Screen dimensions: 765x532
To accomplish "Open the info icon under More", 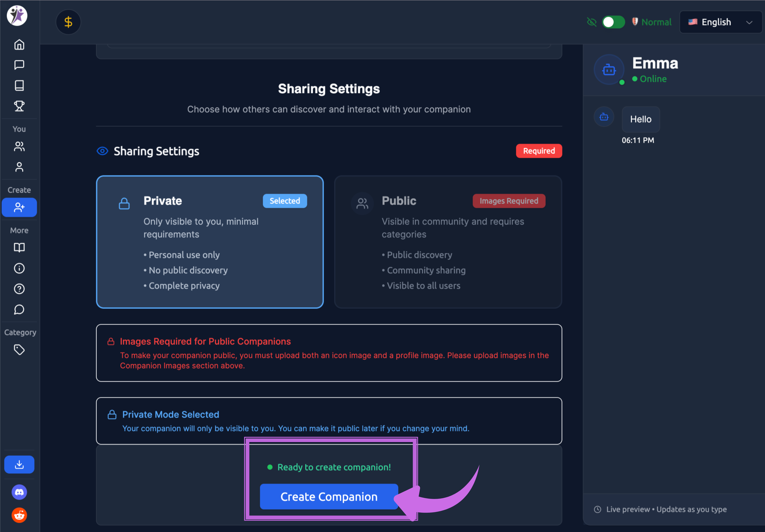I will coord(19,268).
